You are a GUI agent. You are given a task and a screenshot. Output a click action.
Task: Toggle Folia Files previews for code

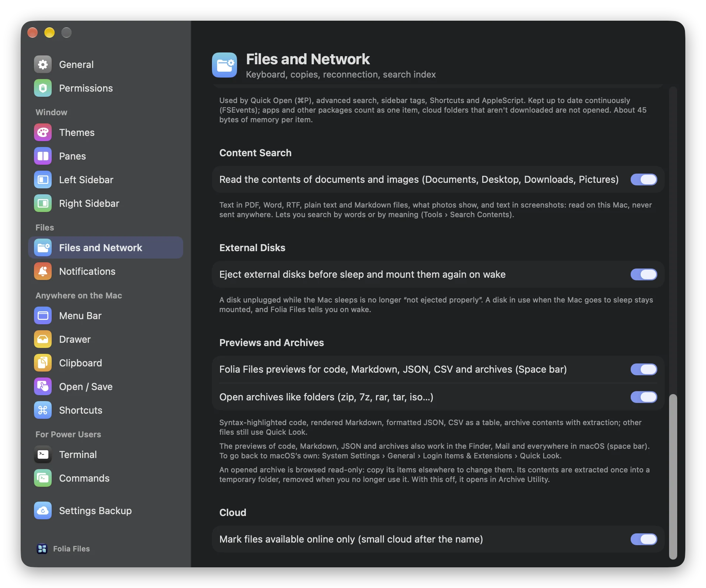point(644,369)
